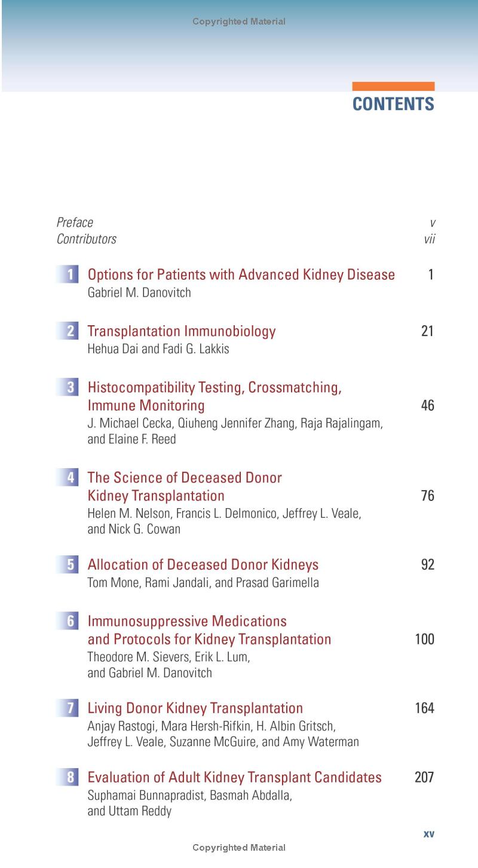Image resolution: width=478 pixels, height=868 pixels.
Task: Click the Contributors entry
Action: coord(86,240)
